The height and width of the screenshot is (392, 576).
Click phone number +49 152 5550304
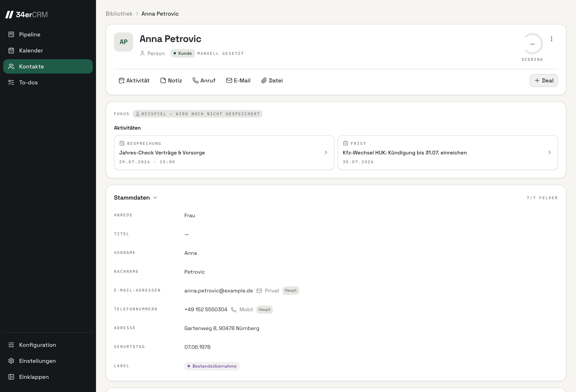[x=206, y=309]
